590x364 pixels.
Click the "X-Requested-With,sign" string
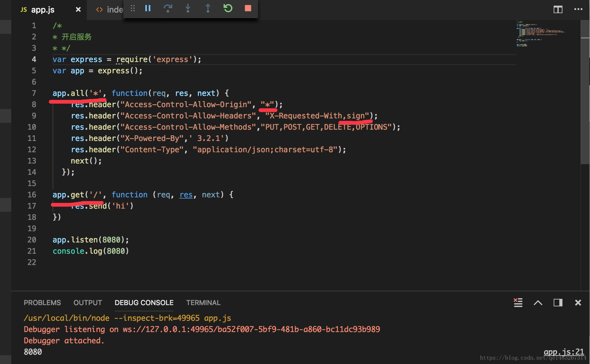click(317, 116)
